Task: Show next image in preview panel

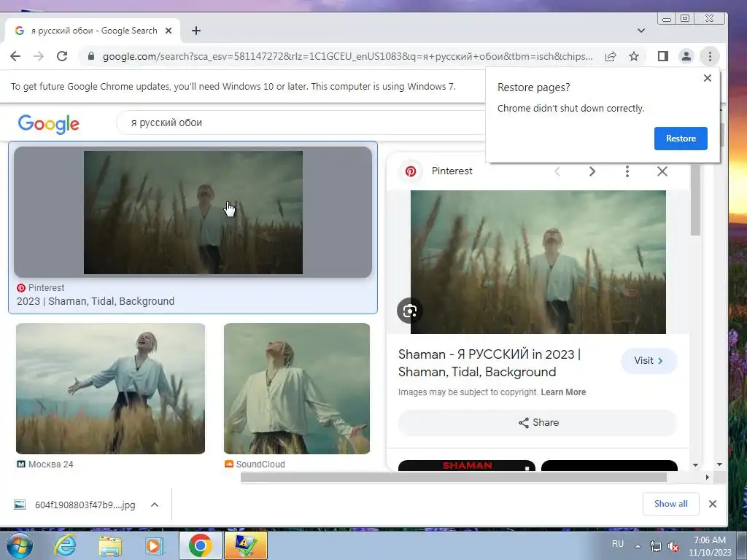Action: click(x=592, y=171)
